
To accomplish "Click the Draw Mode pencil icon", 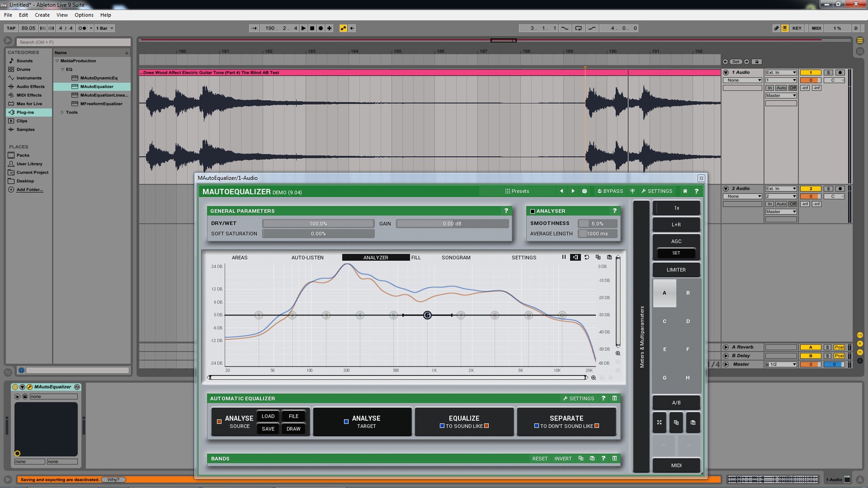I will pos(776,28).
